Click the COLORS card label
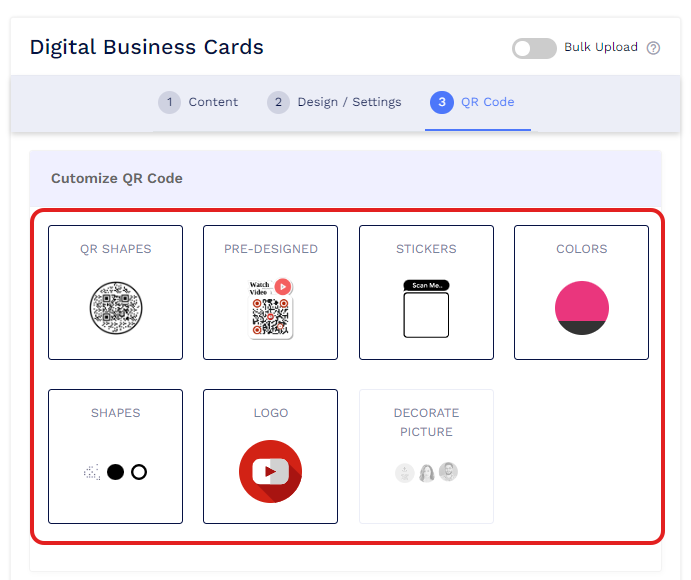This screenshot has height=580, width=691. (x=581, y=249)
